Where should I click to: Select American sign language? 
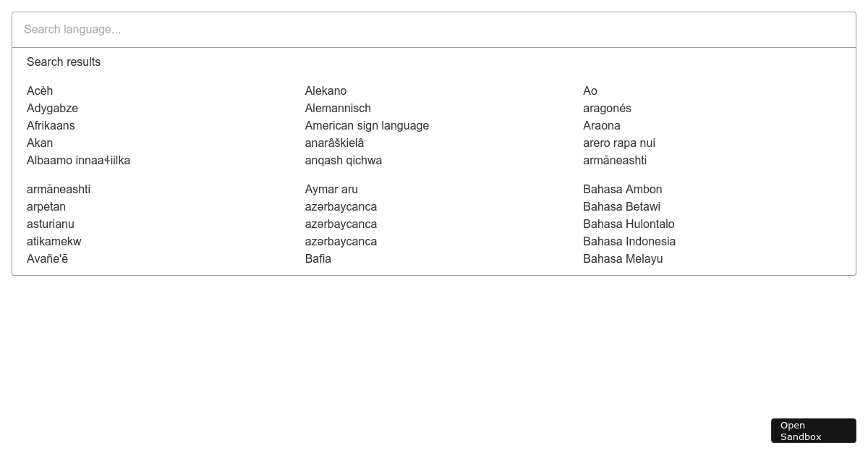[x=367, y=125]
